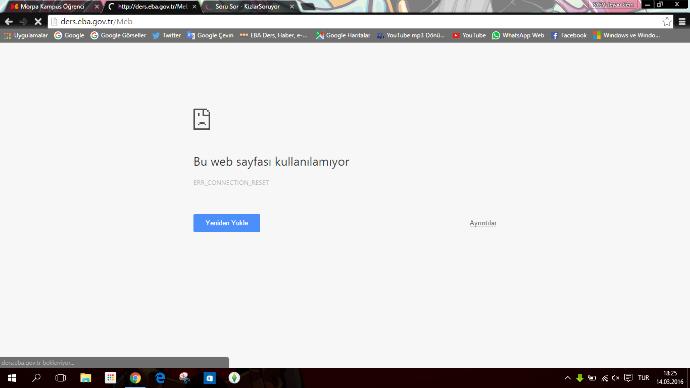Screen dimensions: 690x388
Task: Open the YouTube bookmark
Action: (469, 35)
